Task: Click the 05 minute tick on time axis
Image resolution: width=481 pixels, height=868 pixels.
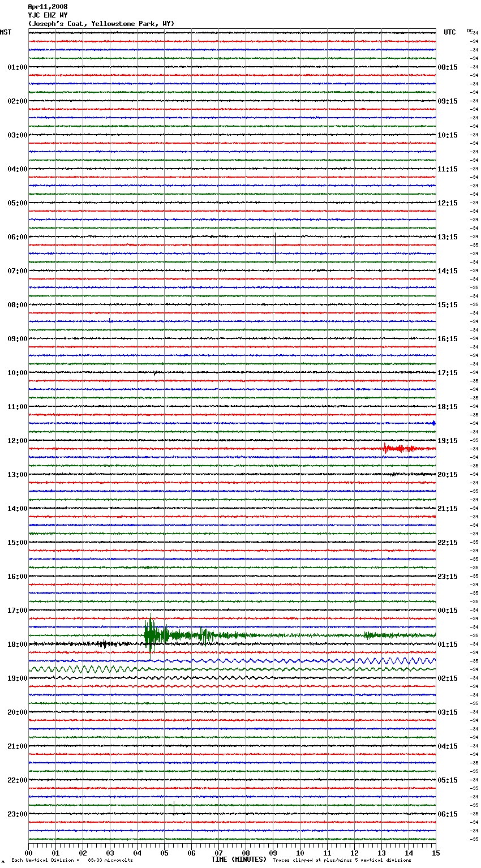Action: 164,852
